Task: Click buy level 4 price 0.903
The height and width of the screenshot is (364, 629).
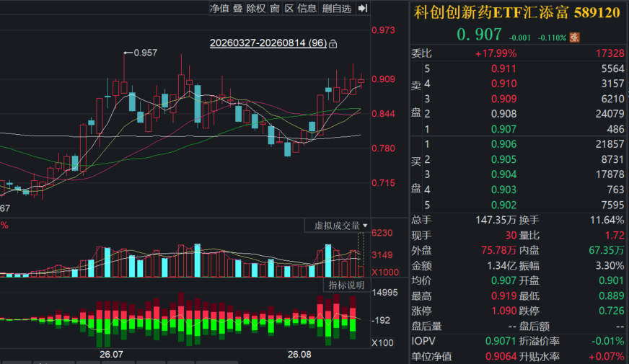Action: [503, 190]
